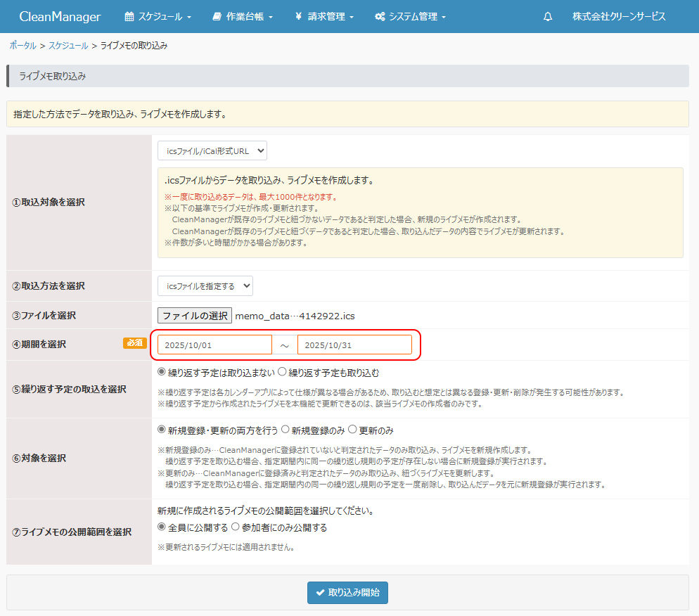
Task: Click the ファイルの選択 button
Action: pos(195,316)
